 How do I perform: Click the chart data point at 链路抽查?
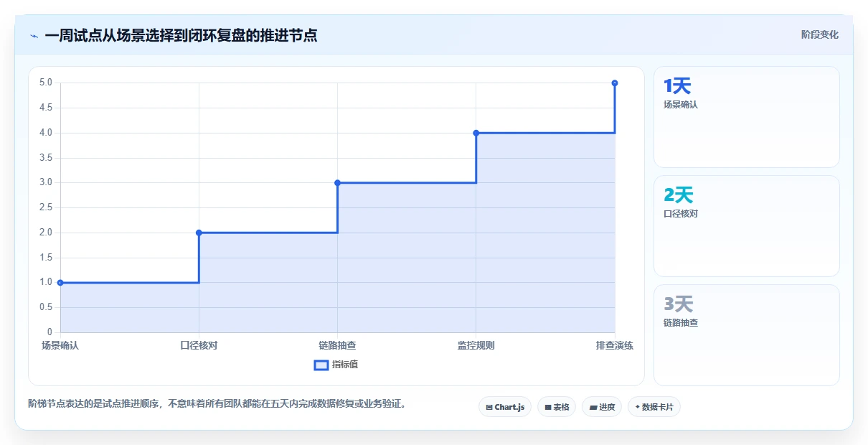(x=337, y=182)
